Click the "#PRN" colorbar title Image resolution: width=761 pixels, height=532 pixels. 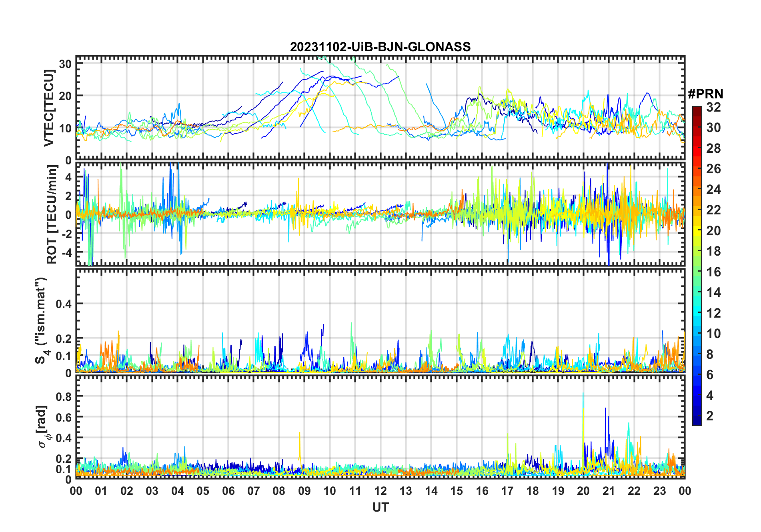(x=706, y=94)
